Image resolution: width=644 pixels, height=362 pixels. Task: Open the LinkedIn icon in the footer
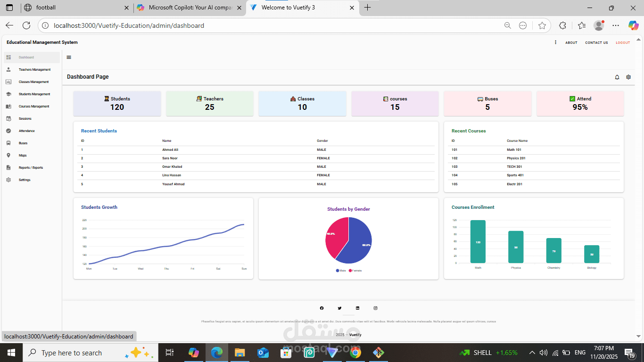[357, 308]
